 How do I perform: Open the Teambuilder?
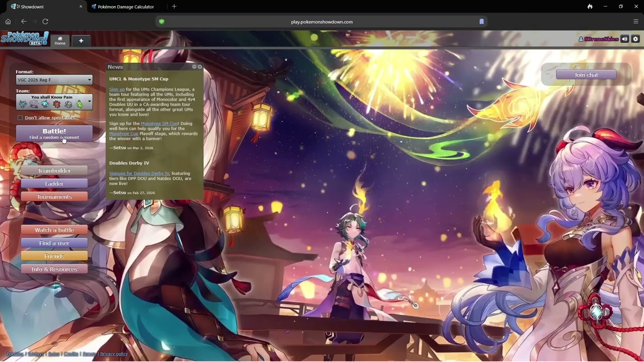pyautogui.click(x=54, y=171)
